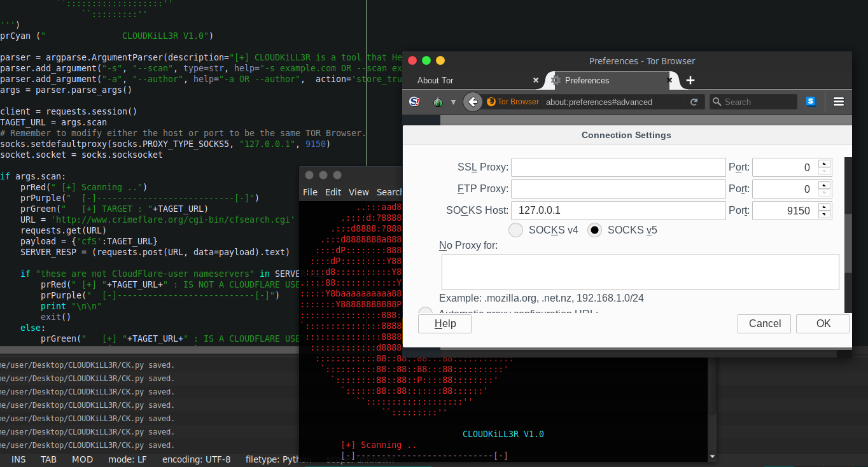Increase the FTP Proxy port value

825,185
